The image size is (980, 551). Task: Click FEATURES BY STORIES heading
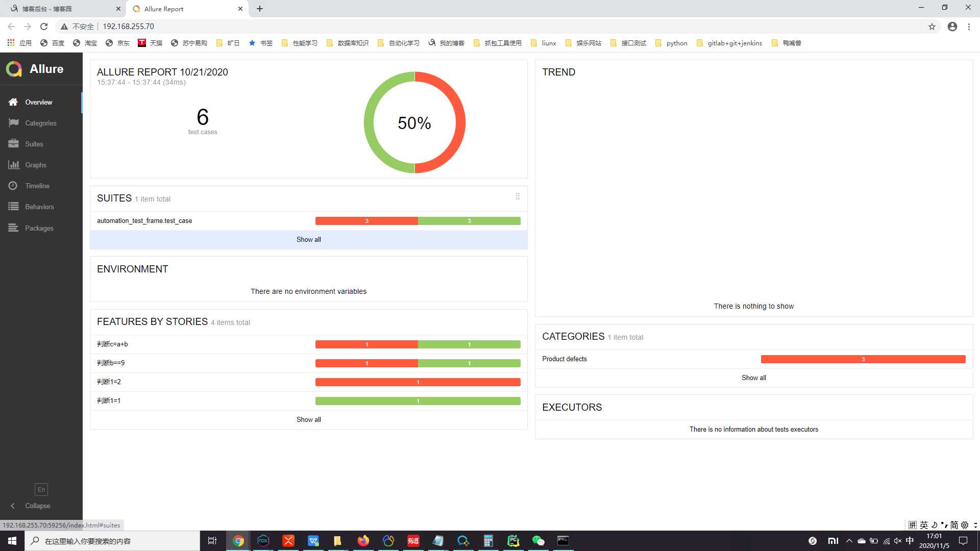(152, 321)
